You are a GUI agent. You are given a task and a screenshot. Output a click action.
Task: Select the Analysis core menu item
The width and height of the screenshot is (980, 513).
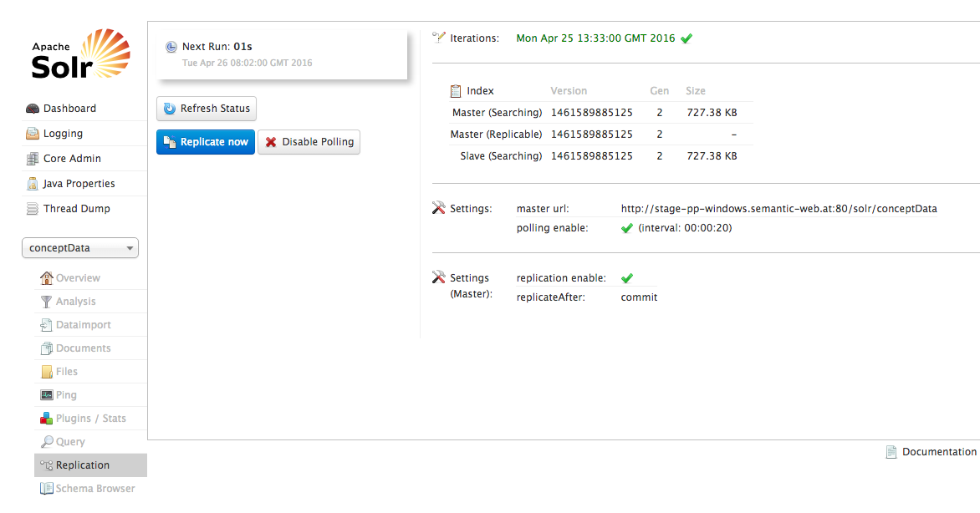pos(75,302)
